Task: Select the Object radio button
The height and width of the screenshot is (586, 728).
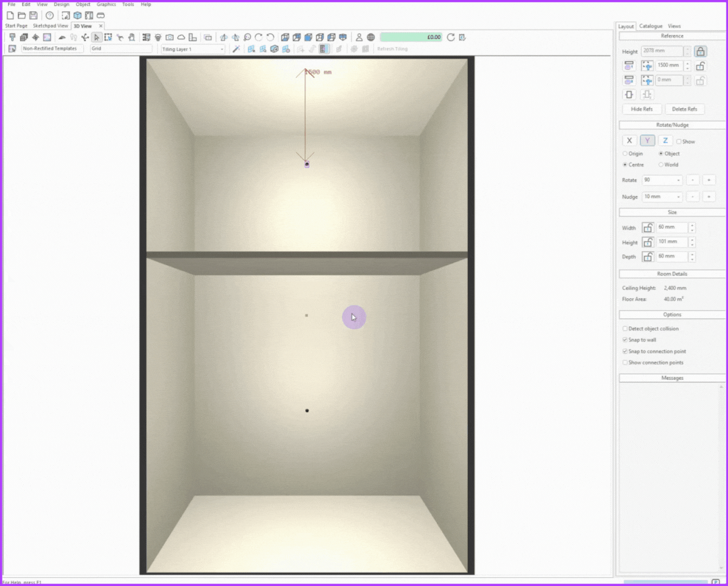Action: [x=661, y=154]
